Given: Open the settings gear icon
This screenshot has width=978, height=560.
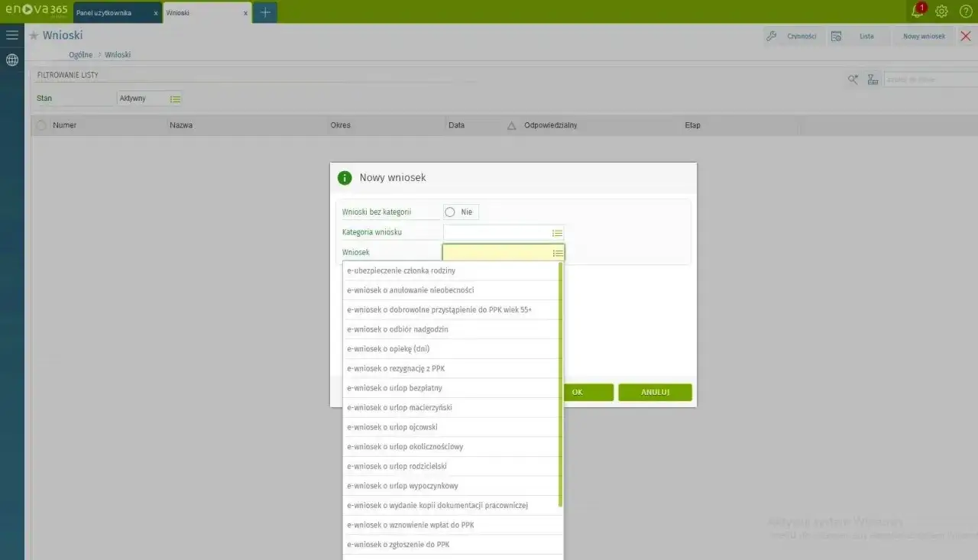Looking at the screenshot, I should (x=941, y=11).
